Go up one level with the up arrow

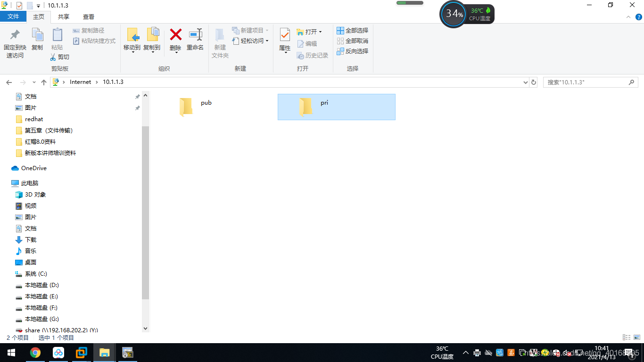point(44,82)
